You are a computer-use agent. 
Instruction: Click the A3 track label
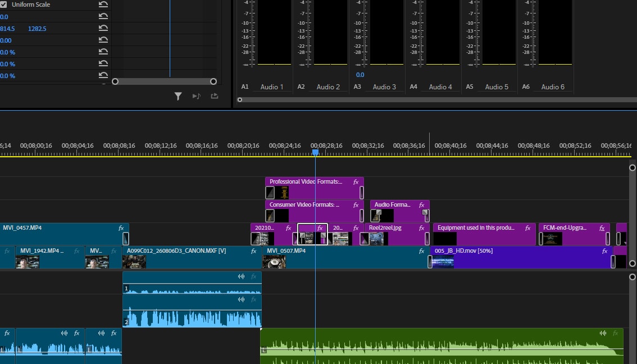click(x=357, y=87)
